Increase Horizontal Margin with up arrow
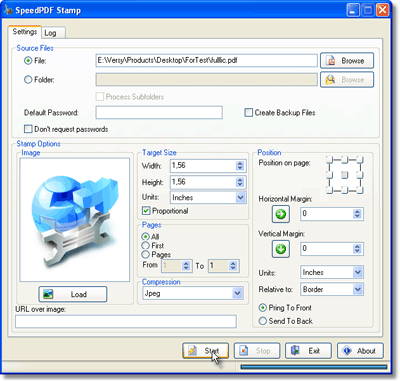Viewport: 400px width, 382px height. [x=357, y=211]
